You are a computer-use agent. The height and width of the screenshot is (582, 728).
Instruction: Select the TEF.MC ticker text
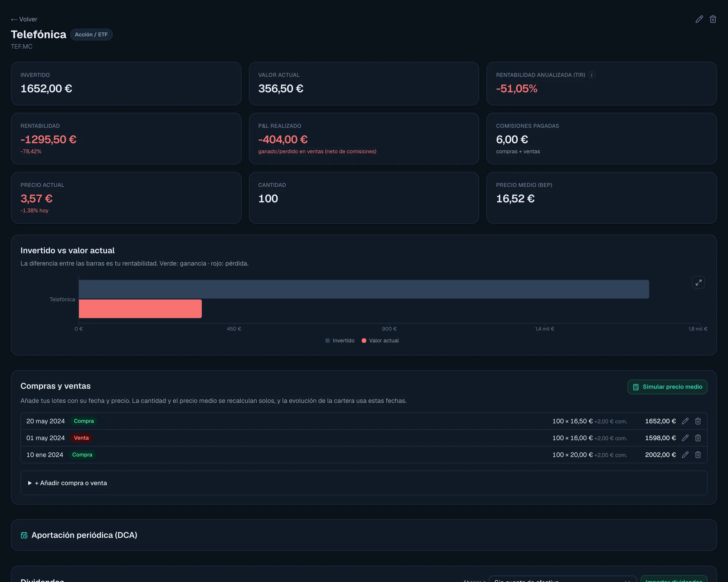click(21, 47)
